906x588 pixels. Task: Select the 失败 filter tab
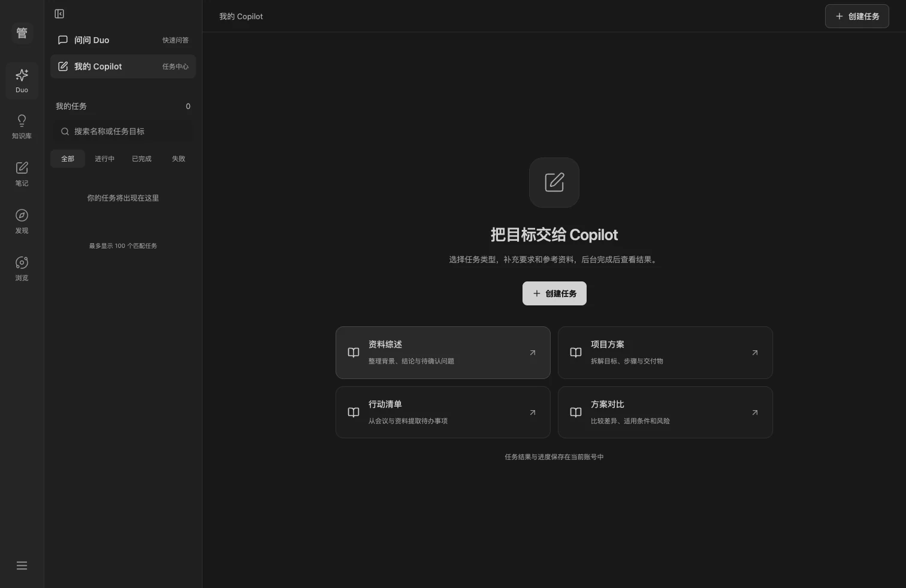[179, 159]
